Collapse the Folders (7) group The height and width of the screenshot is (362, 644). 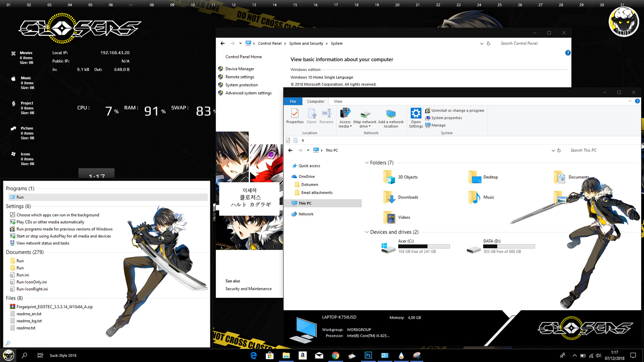(x=367, y=163)
